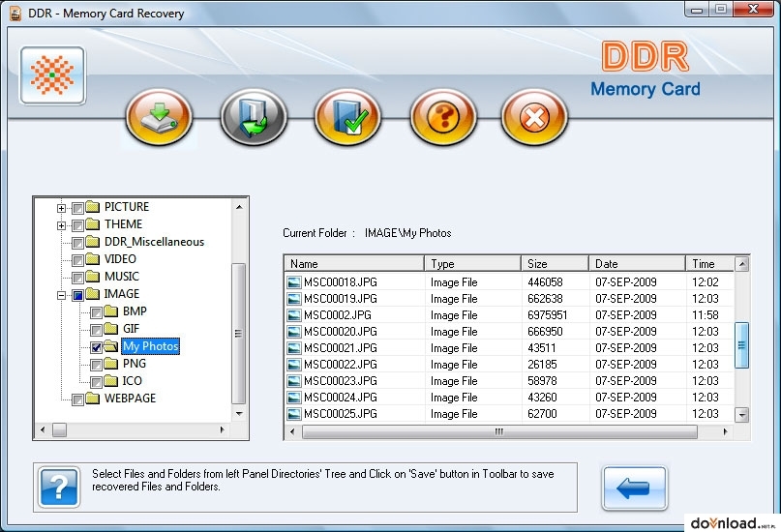This screenshot has height=532, width=781.
Task: Close the DDR Memory Card Recovery window
Action: pos(754,10)
